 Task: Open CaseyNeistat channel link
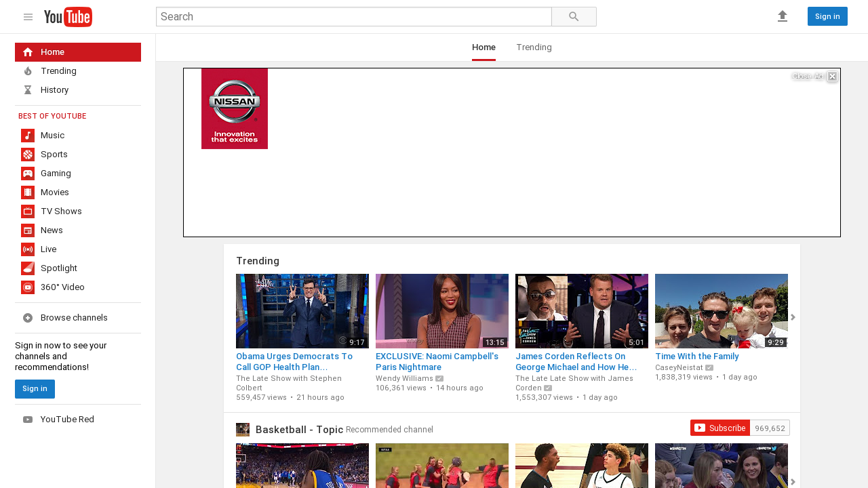pos(679,367)
